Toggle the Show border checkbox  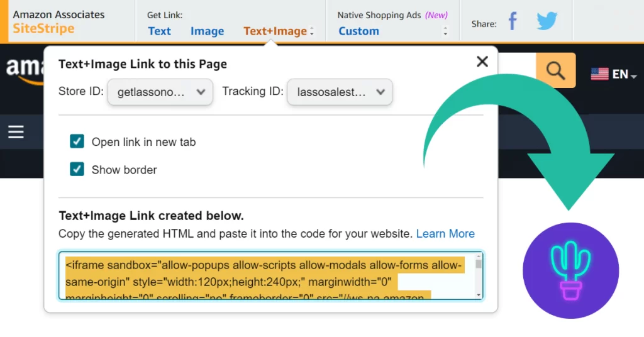[77, 169]
